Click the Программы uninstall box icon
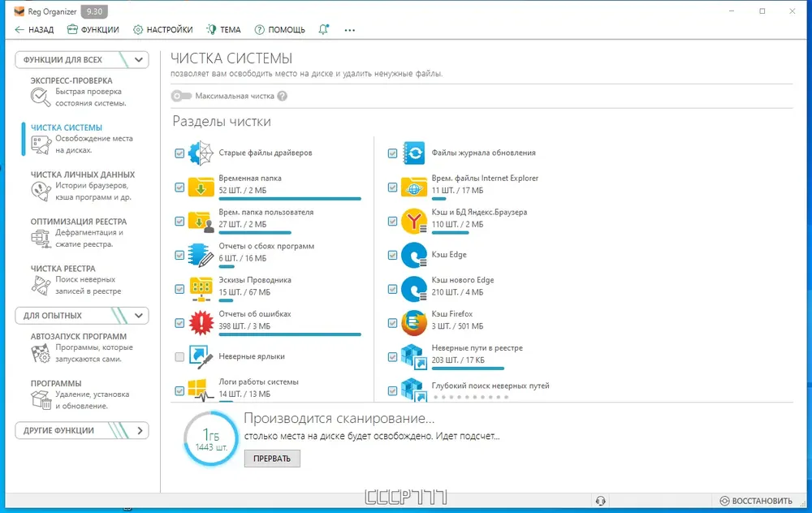The height and width of the screenshot is (513, 812). 41,400
